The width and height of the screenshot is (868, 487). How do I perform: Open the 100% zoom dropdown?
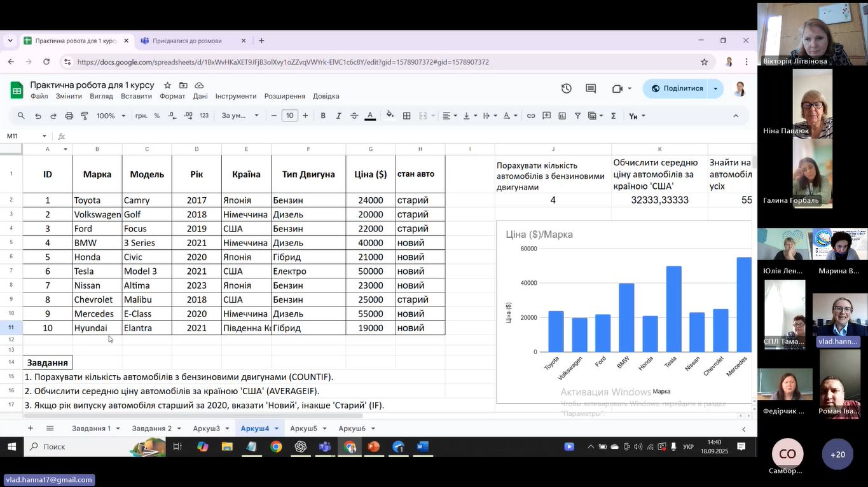111,116
